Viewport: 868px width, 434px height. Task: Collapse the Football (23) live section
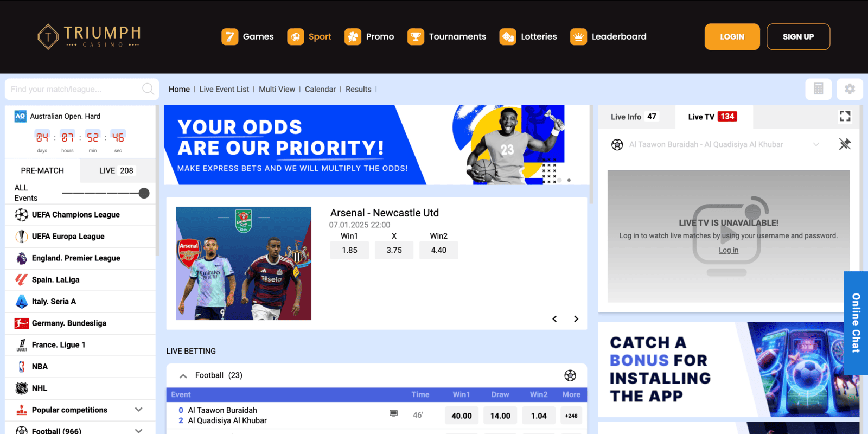(x=183, y=375)
